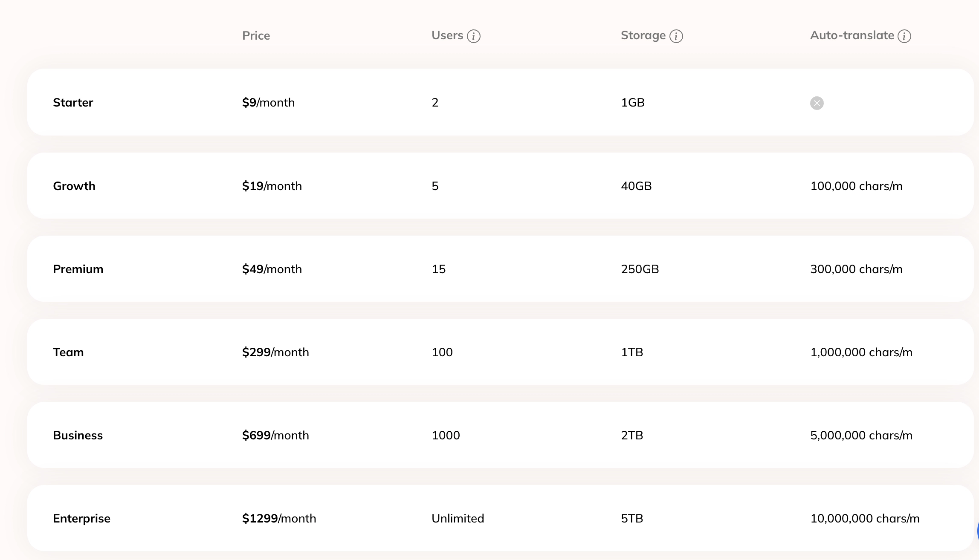The height and width of the screenshot is (560, 979).
Task: Click the $1299/month Enterprise price
Action: coord(279,518)
